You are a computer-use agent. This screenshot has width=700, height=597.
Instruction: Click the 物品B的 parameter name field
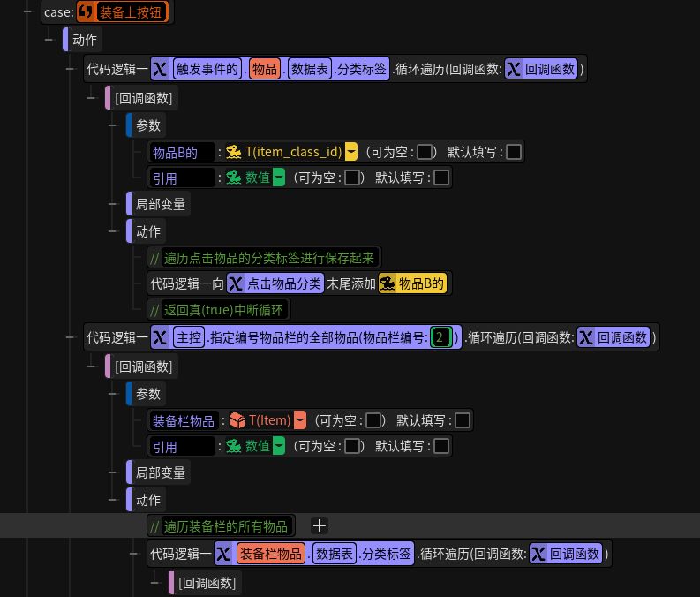(182, 152)
